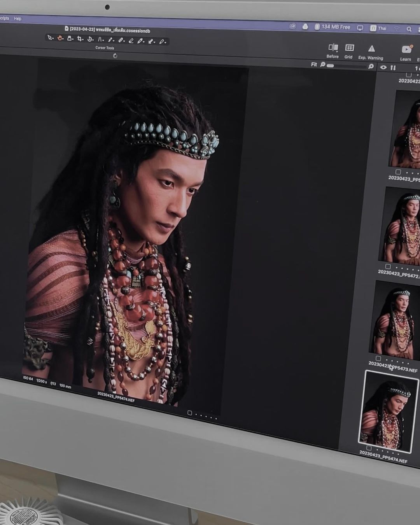Screen dimensions: 420x525
Task: Tick the checkbox under selected thumbnail PP5474
Action: [x=369, y=448]
